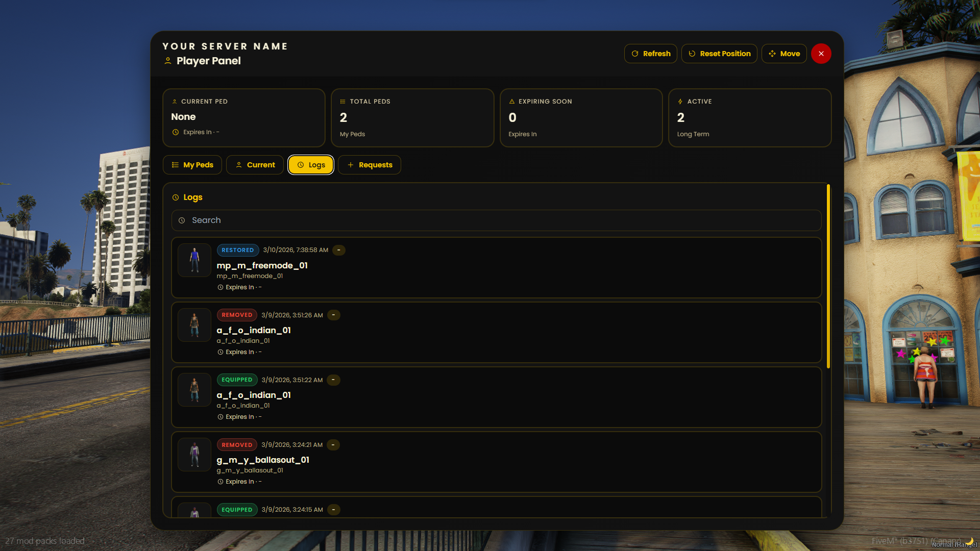
Task: Click the person icon on Current tab
Action: point(239,165)
